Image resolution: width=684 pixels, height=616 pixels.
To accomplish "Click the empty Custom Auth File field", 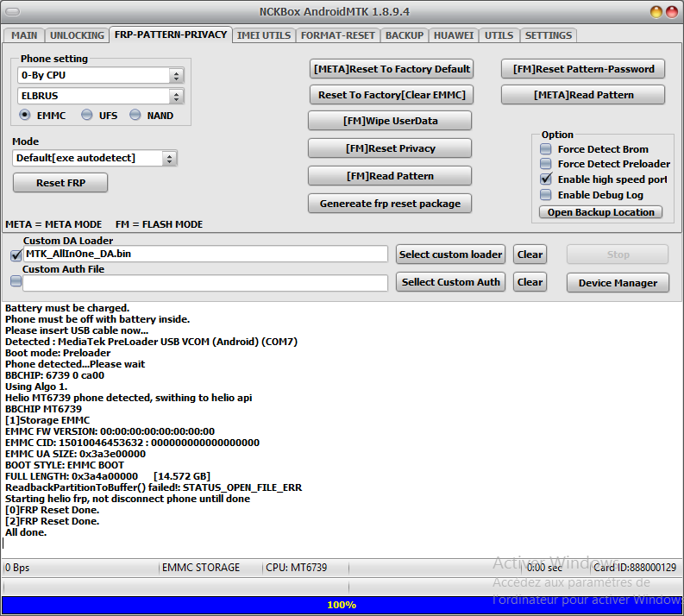I will pyautogui.click(x=205, y=283).
